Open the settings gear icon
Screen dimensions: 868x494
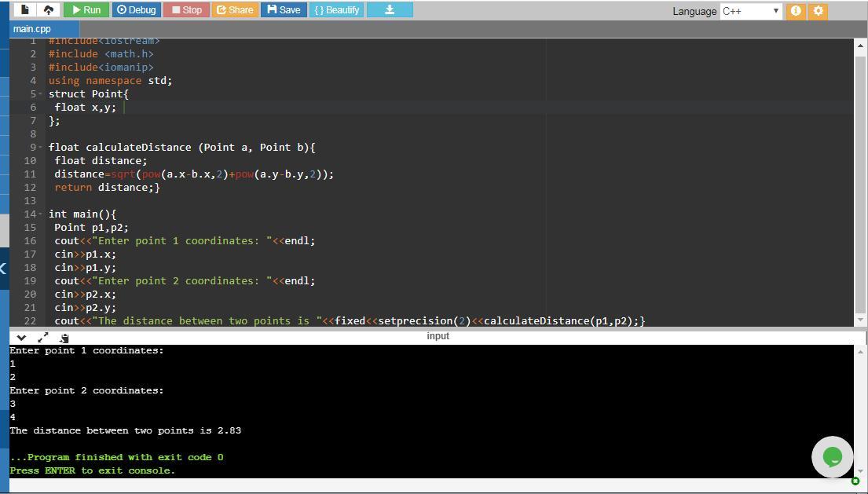[818, 11]
